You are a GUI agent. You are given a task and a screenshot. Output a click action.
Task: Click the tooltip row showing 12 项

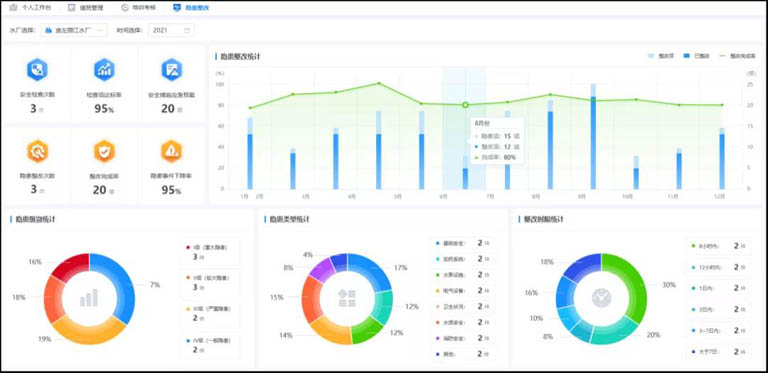pyautogui.click(x=496, y=147)
